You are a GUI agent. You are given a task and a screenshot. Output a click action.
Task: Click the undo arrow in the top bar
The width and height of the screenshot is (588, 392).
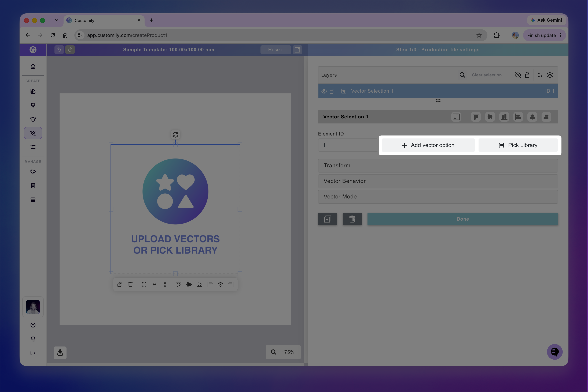pos(59,50)
